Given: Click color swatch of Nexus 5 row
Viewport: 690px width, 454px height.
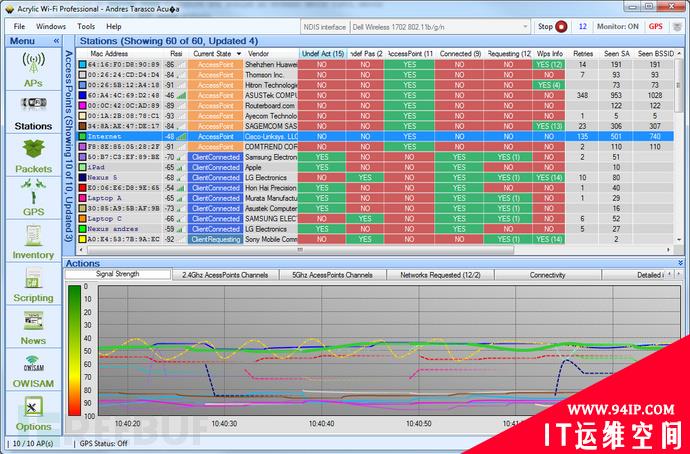Looking at the screenshot, I should point(82,178).
